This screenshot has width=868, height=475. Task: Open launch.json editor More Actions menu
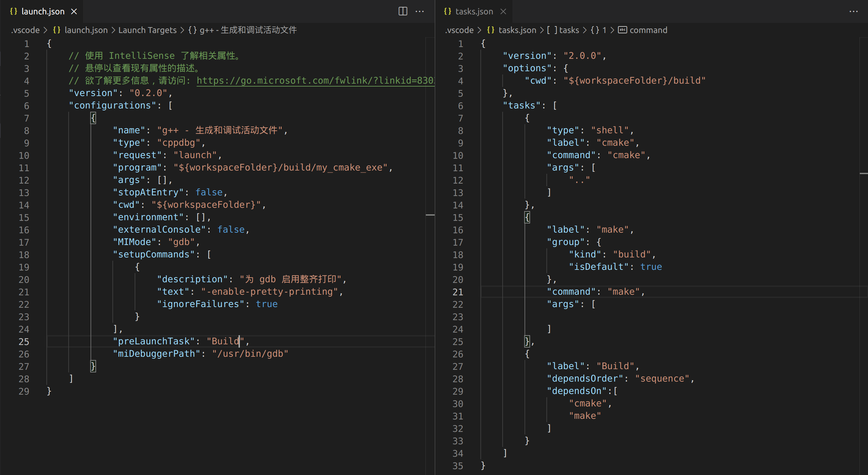(x=420, y=11)
